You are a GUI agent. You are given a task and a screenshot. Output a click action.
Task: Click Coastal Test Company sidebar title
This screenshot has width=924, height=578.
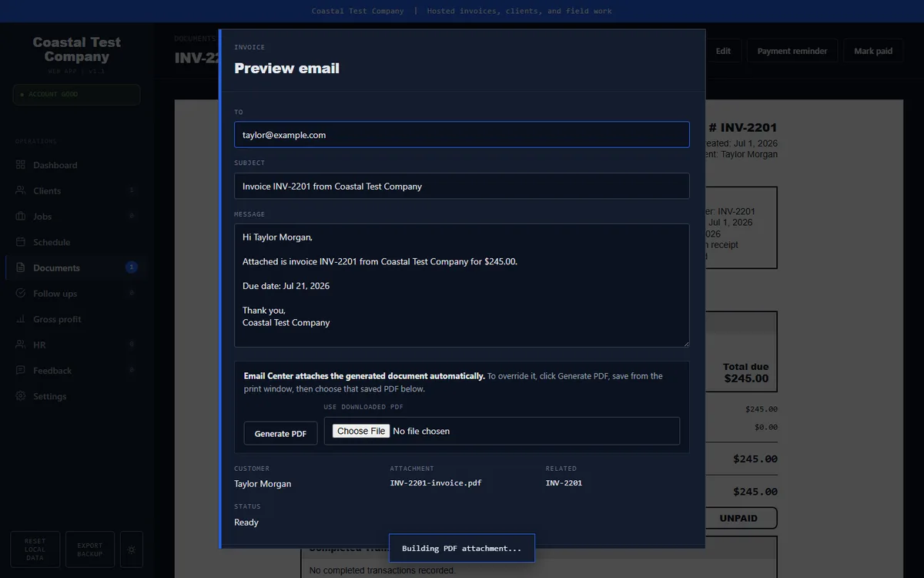coord(76,49)
